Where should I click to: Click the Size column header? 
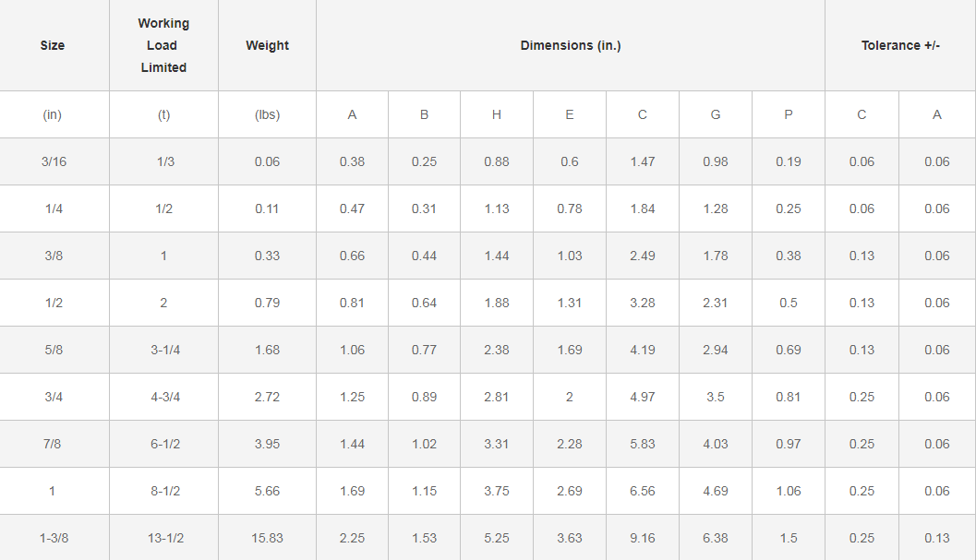[x=53, y=45]
